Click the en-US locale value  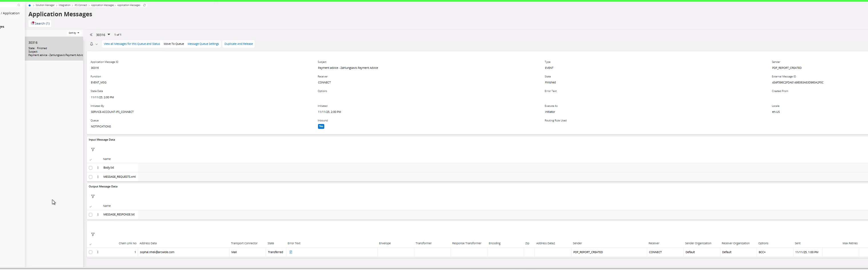(x=776, y=112)
